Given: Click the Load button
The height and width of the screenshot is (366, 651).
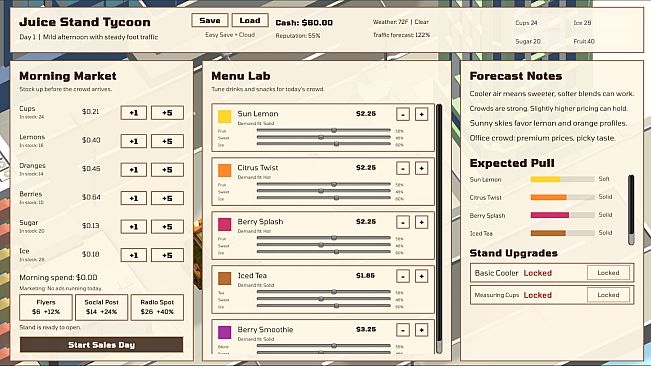Looking at the screenshot, I should click(x=250, y=20).
